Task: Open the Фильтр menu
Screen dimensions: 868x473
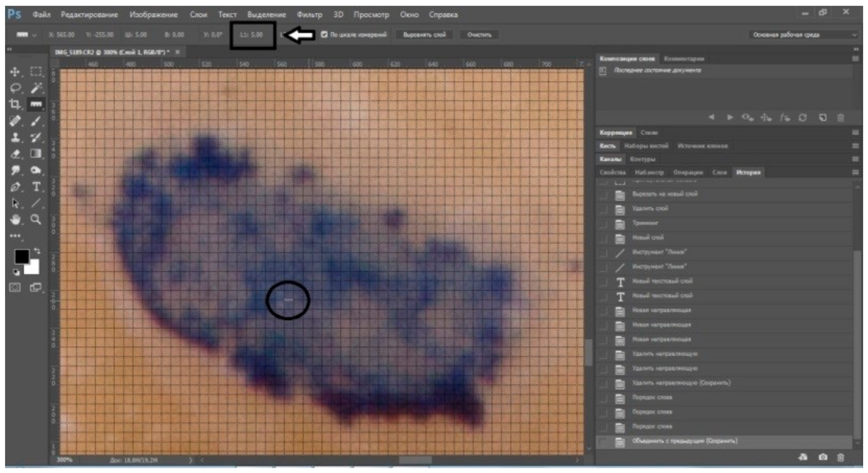Action: pyautogui.click(x=309, y=15)
